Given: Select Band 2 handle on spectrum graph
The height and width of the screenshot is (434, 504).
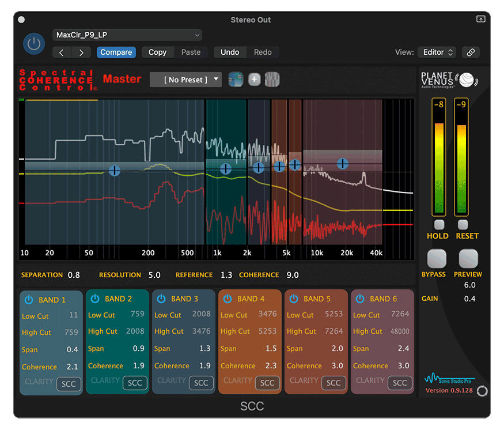Looking at the screenshot, I should click(x=226, y=168).
